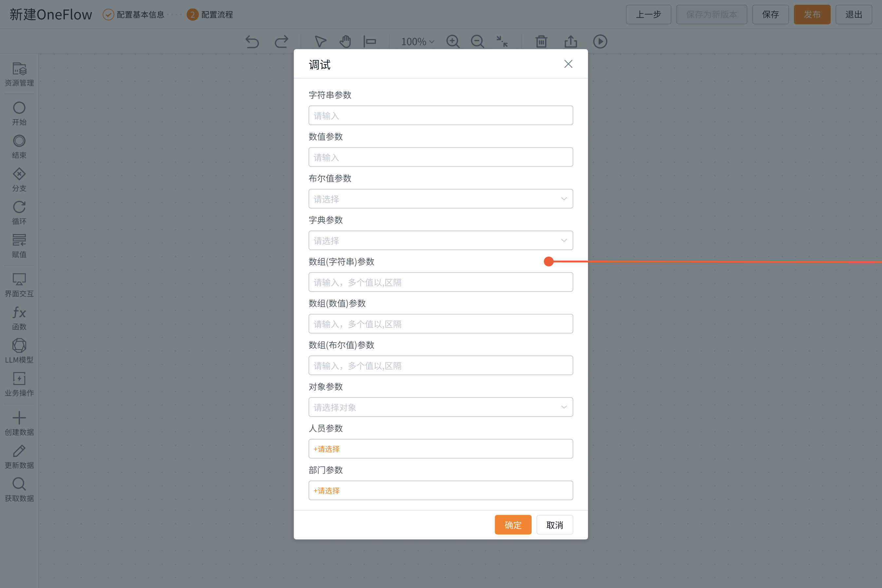
Task: Click the zoom in magnifier icon
Action: pyautogui.click(x=453, y=42)
